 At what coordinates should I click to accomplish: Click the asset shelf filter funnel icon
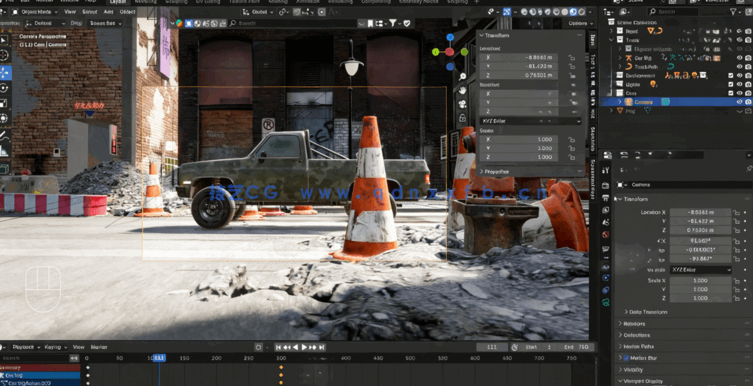click(393, 23)
